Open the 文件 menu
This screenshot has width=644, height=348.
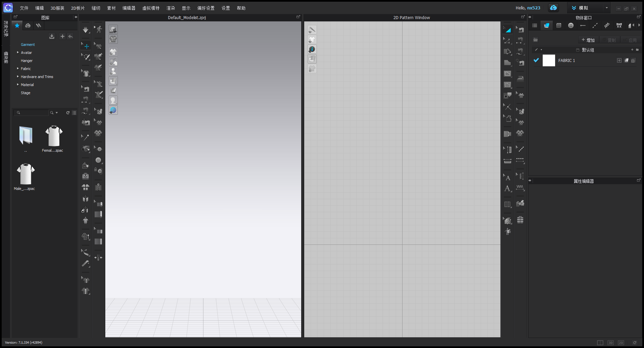(x=24, y=8)
